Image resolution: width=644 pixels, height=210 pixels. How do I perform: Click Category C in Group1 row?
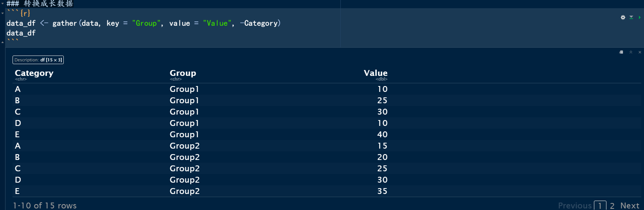[x=18, y=112]
